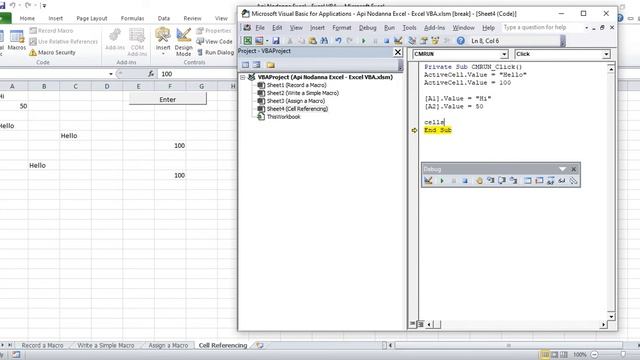
Task: Open VBA Debug menu
Action: point(367,28)
